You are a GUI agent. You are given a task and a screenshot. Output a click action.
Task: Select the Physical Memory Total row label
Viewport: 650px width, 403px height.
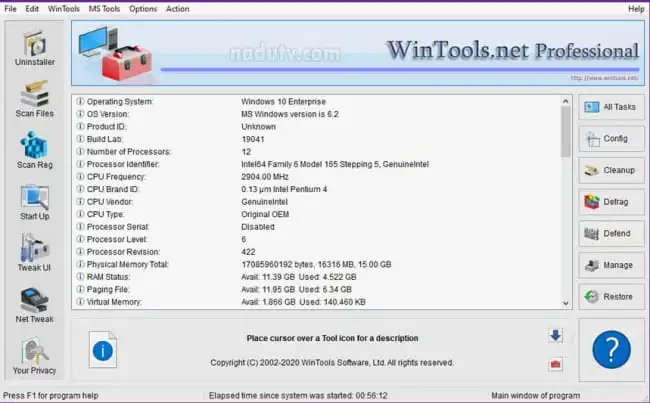pos(128,264)
